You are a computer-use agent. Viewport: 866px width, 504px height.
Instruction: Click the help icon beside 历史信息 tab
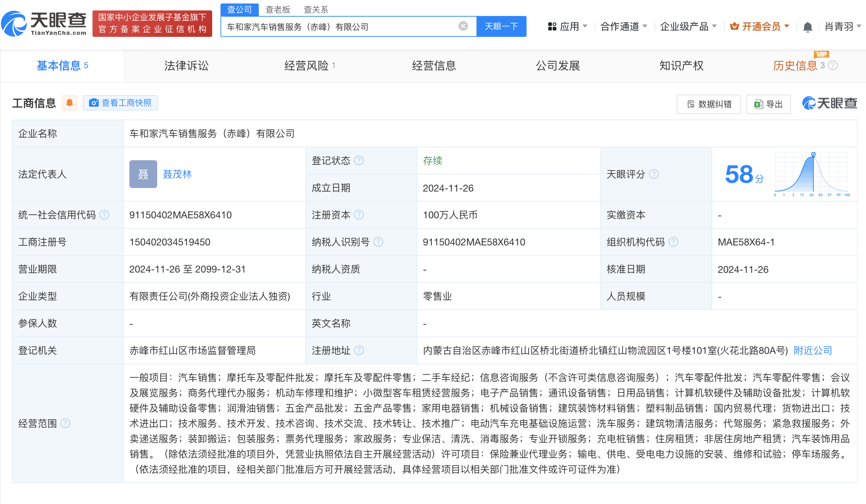(833, 65)
